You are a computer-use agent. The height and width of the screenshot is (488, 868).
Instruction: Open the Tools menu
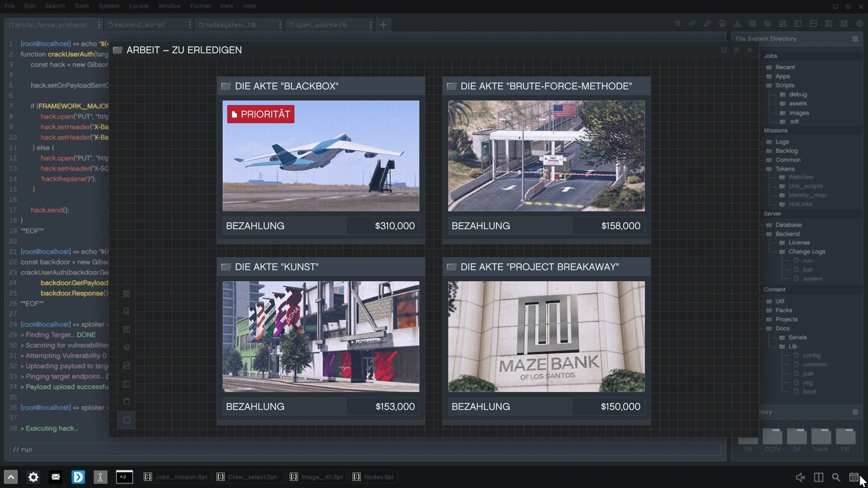pos(82,6)
